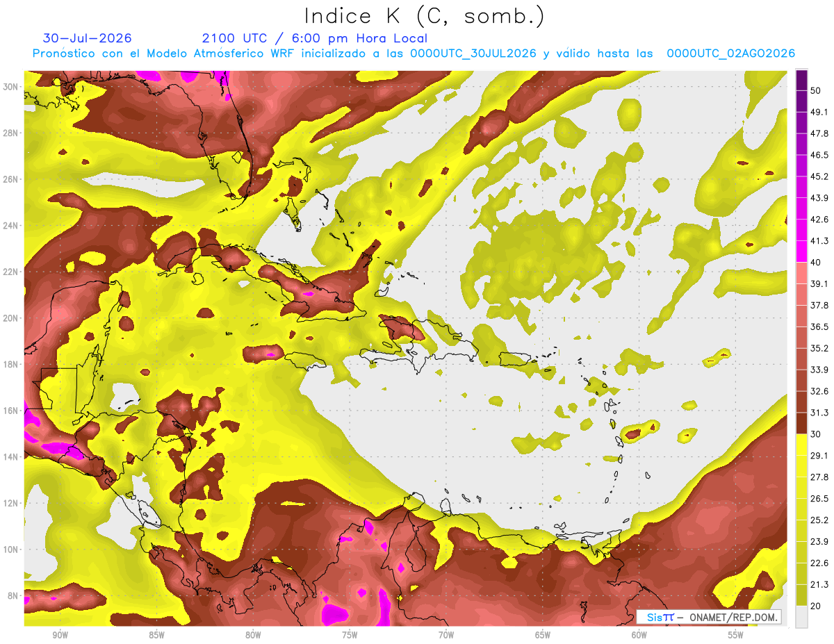The width and height of the screenshot is (834, 644).
Task: Click the "SisTT - ONAMET/REP.DOM." credit label
Action: [709, 617]
